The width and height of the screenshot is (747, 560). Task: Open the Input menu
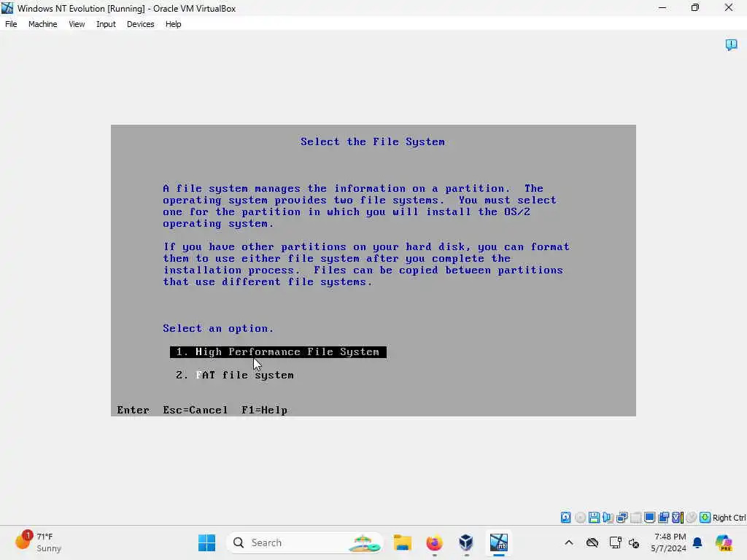point(106,24)
